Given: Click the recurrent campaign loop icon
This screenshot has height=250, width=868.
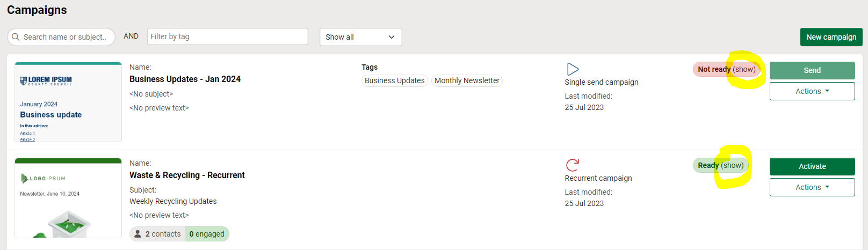Looking at the screenshot, I should [x=573, y=165].
